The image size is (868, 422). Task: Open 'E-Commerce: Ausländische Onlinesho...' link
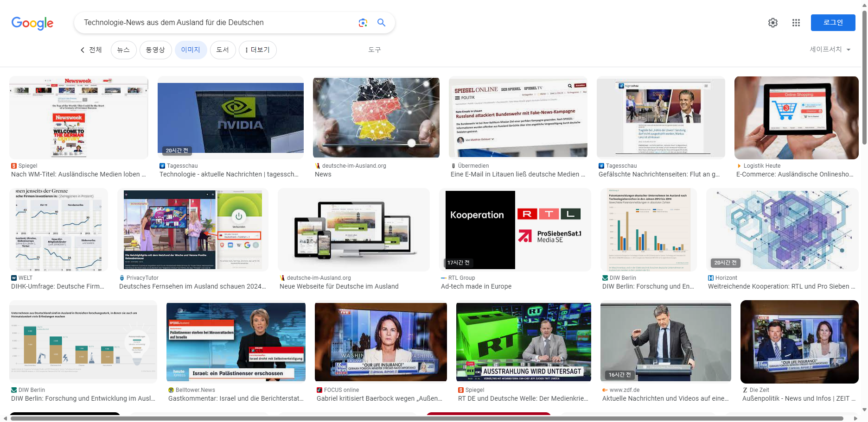(x=795, y=174)
